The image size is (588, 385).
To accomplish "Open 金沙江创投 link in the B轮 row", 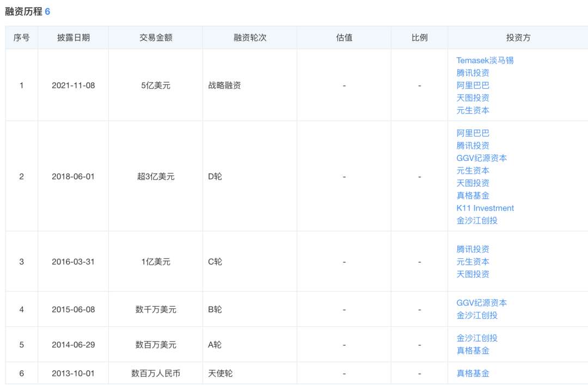I will point(476,315).
